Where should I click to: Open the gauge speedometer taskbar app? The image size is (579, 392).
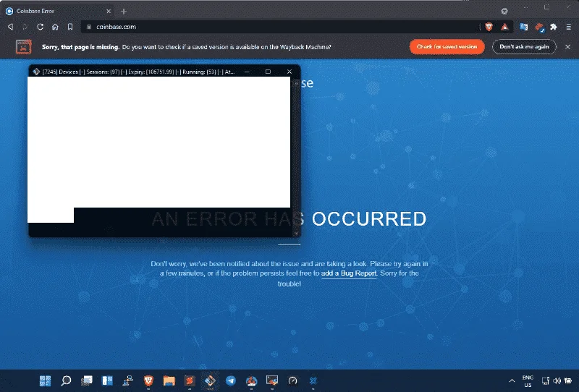coord(293,380)
